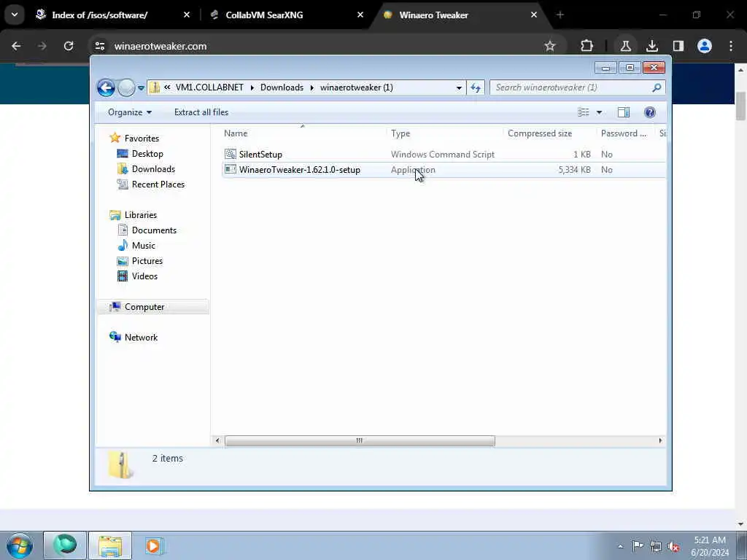The image size is (747, 560).
Task: Open the Organize menu
Action: click(x=130, y=112)
